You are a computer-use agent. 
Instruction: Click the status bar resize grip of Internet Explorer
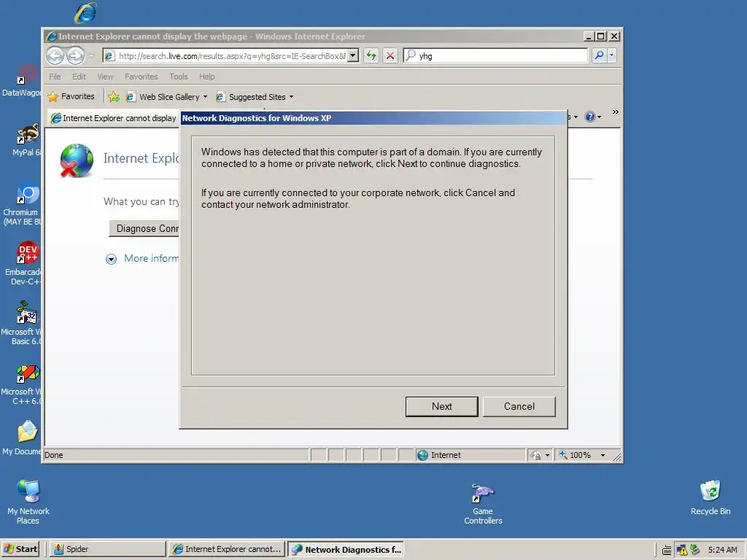(617, 456)
